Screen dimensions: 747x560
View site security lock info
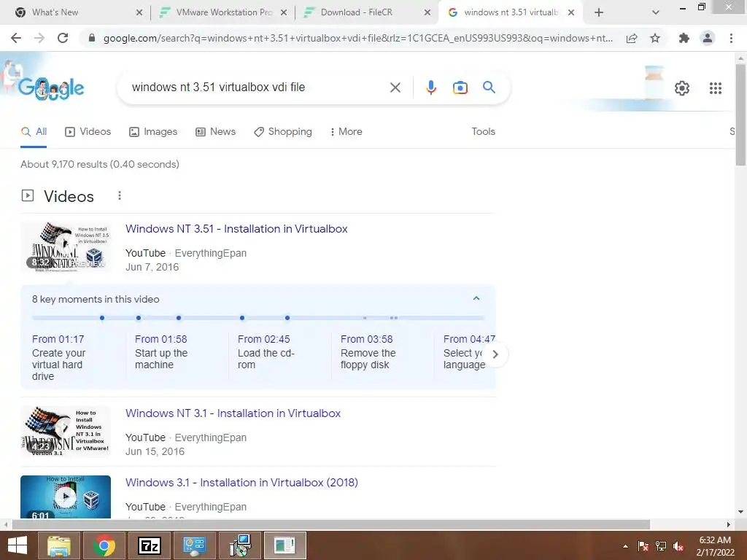click(x=91, y=38)
